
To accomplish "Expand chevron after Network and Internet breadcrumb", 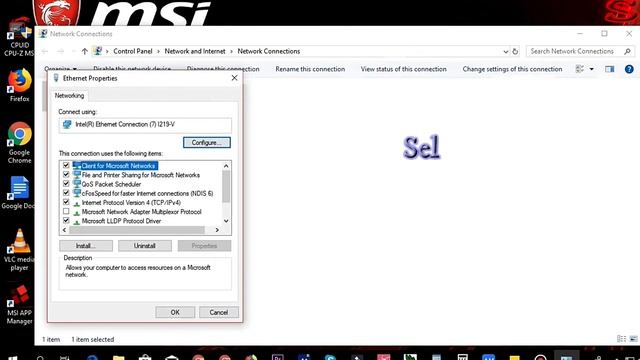I will [231, 51].
